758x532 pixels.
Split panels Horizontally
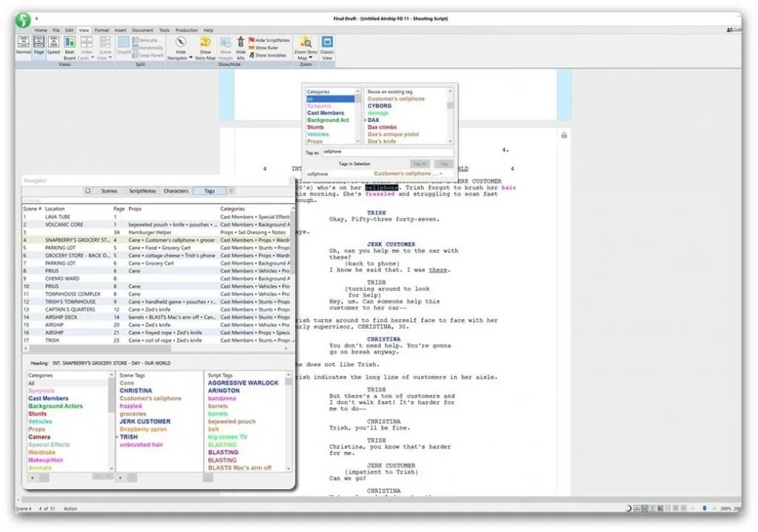coord(148,48)
